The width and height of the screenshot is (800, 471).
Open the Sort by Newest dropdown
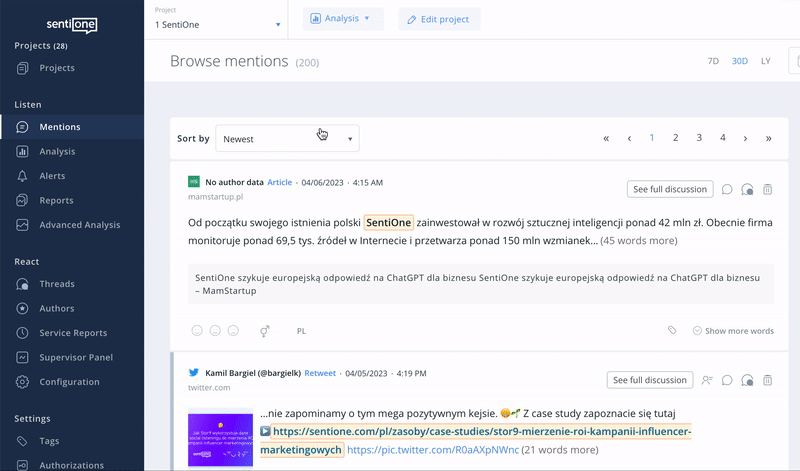(x=287, y=139)
